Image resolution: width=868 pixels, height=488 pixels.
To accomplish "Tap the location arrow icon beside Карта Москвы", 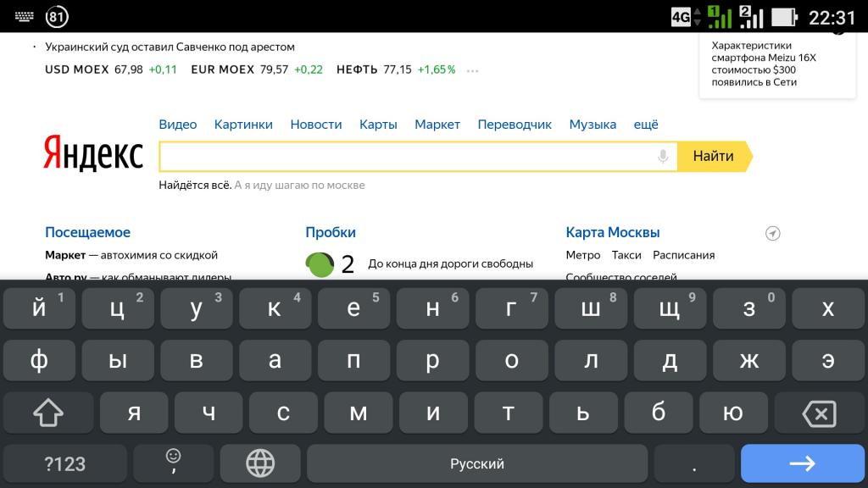I will tap(773, 234).
